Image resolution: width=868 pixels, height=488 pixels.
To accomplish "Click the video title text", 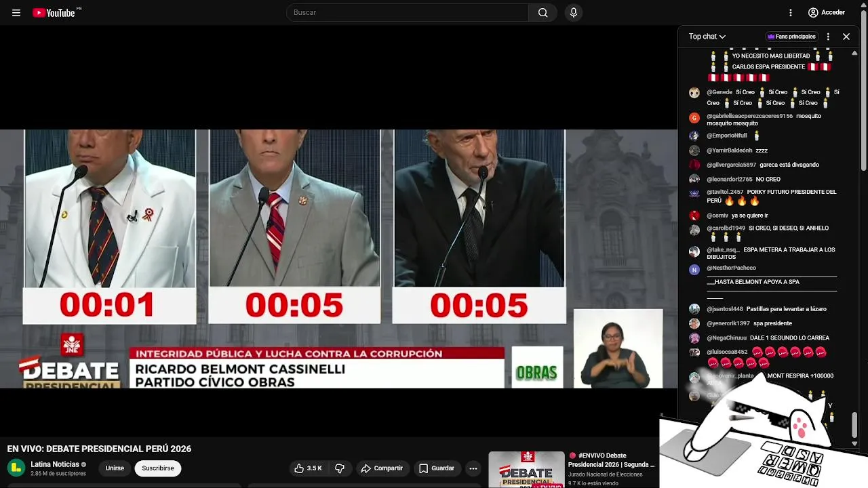I will (99, 449).
